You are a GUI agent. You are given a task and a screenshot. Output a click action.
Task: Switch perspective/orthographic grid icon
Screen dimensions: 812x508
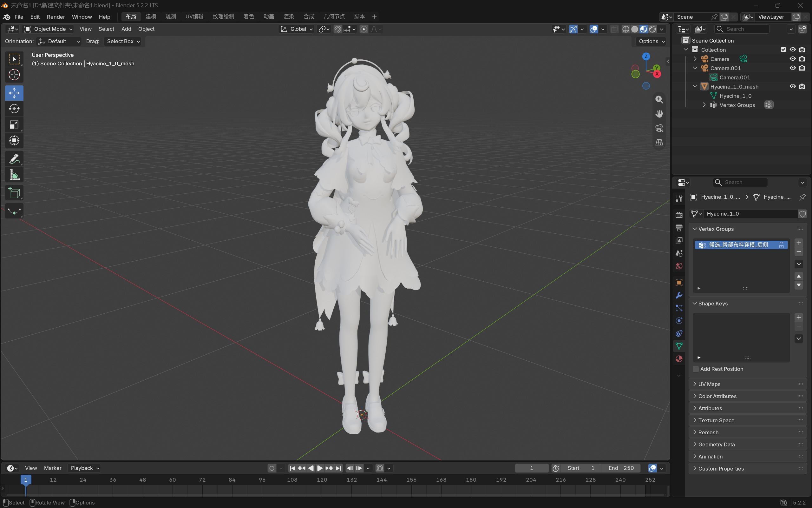pos(659,143)
